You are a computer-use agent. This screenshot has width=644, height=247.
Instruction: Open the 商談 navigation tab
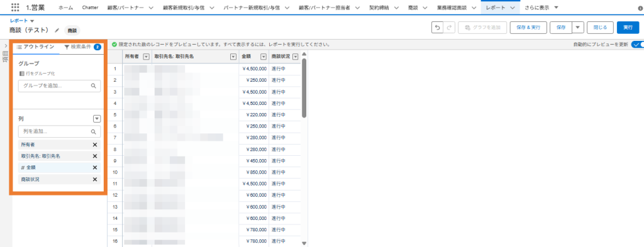(x=413, y=8)
